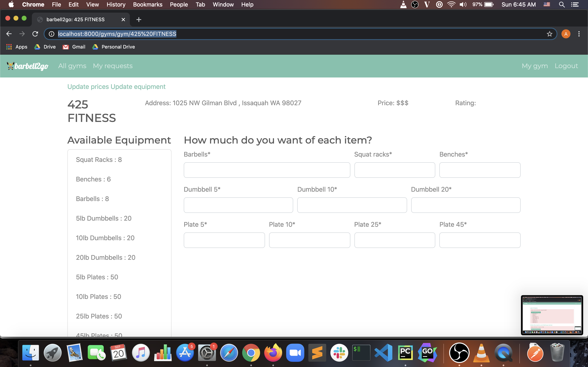
Task: Open Chrome three-dot menu
Action: (x=579, y=34)
